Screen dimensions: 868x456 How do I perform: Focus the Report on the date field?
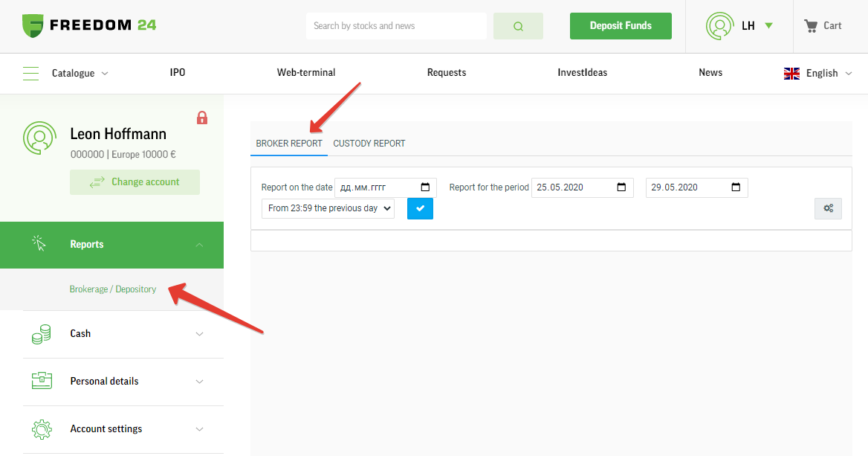[385, 187]
